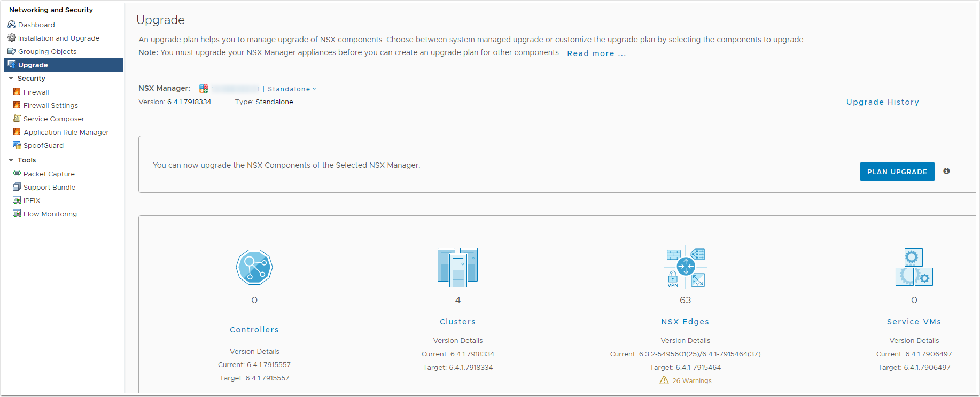
Task: Select the Upgrade navigation item
Action: click(x=64, y=65)
